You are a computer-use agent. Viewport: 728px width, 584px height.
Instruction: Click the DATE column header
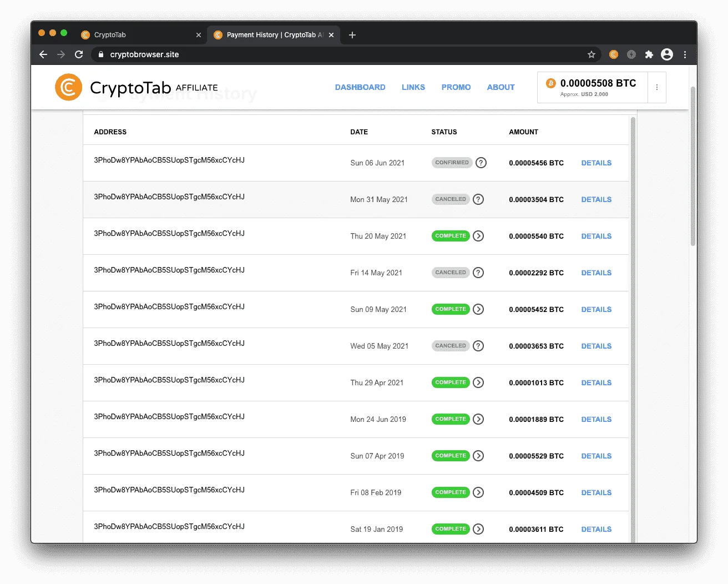pyautogui.click(x=359, y=132)
